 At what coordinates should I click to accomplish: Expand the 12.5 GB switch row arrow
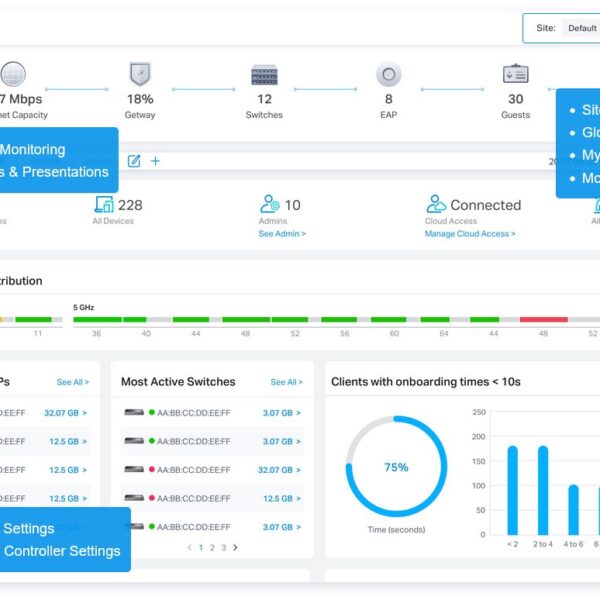(298, 499)
